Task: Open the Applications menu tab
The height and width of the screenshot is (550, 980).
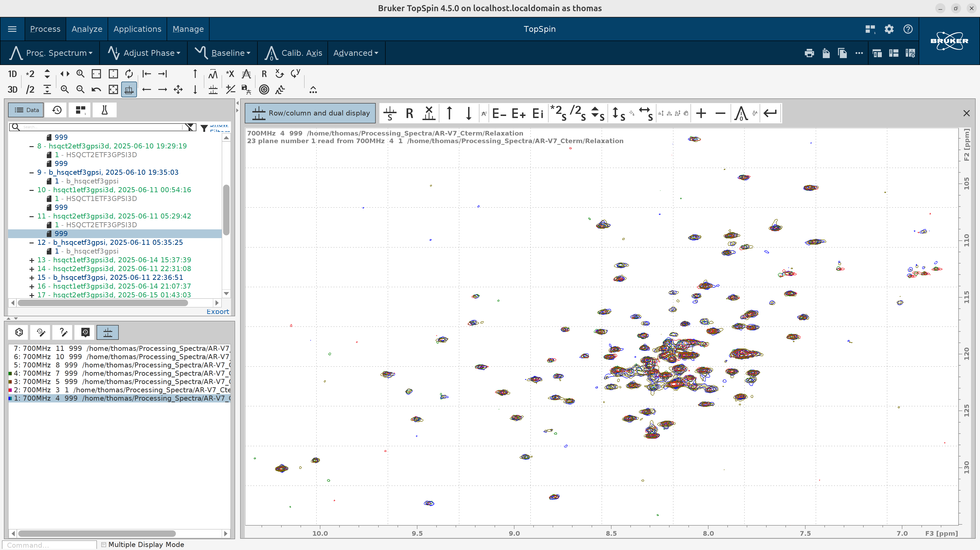Action: coord(137,29)
